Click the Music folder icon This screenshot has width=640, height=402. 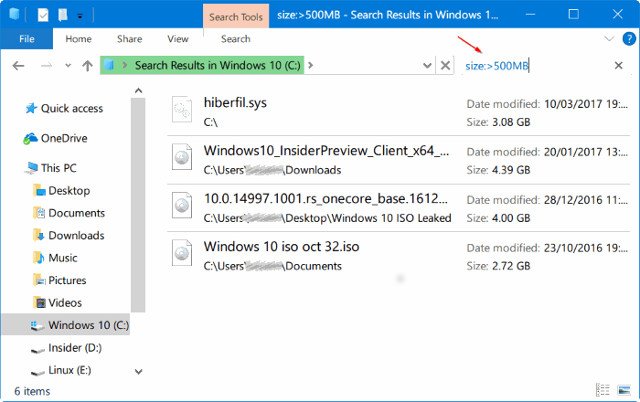click(x=39, y=258)
